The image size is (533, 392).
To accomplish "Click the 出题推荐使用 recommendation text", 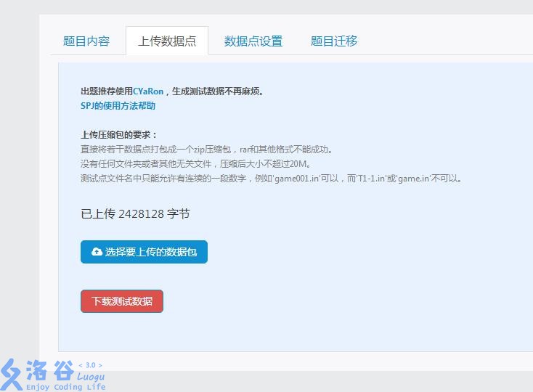I will [x=106, y=91].
